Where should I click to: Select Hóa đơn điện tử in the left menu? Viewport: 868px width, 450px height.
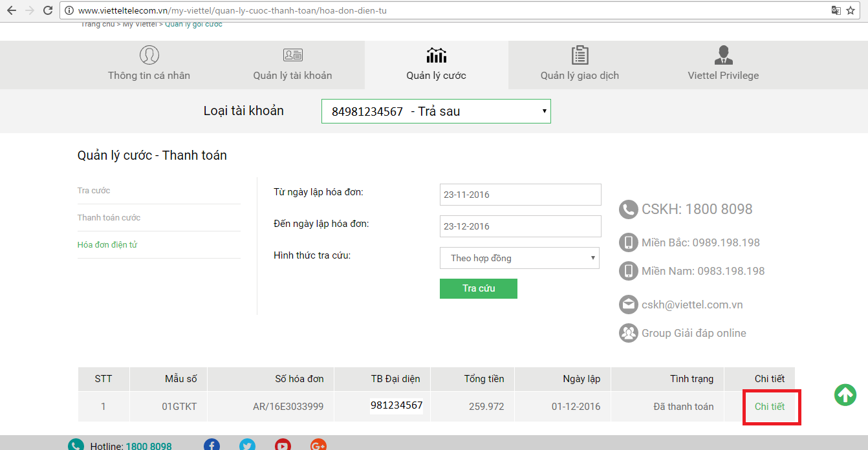click(107, 244)
